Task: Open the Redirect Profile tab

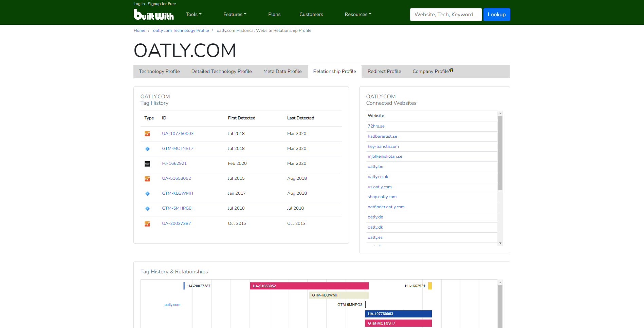Action: coord(384,71)
